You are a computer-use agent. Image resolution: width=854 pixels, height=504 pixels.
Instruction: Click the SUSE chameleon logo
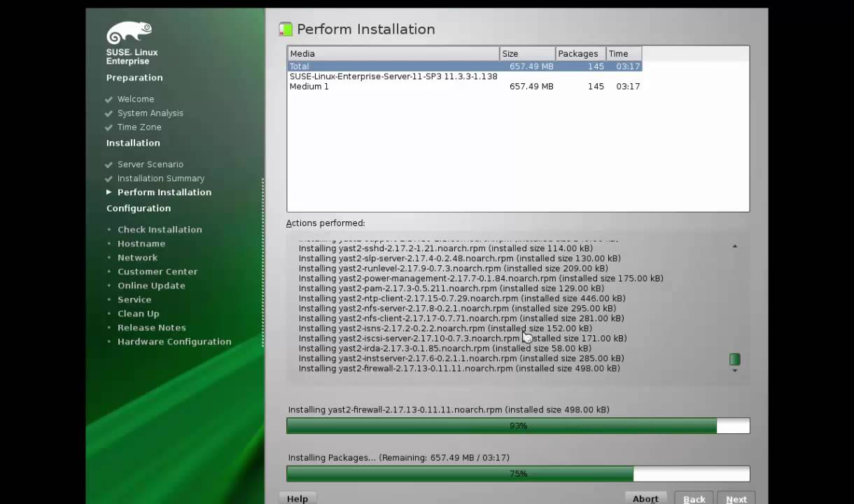coord(129,33)
